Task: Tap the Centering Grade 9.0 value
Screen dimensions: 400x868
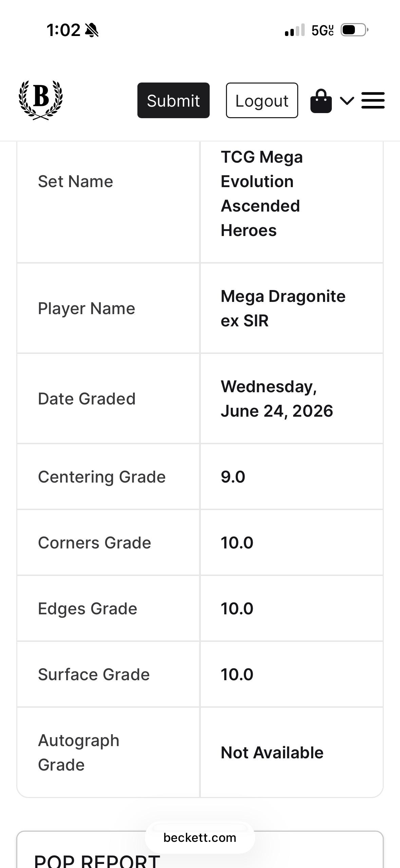Action: pos(233,477)
